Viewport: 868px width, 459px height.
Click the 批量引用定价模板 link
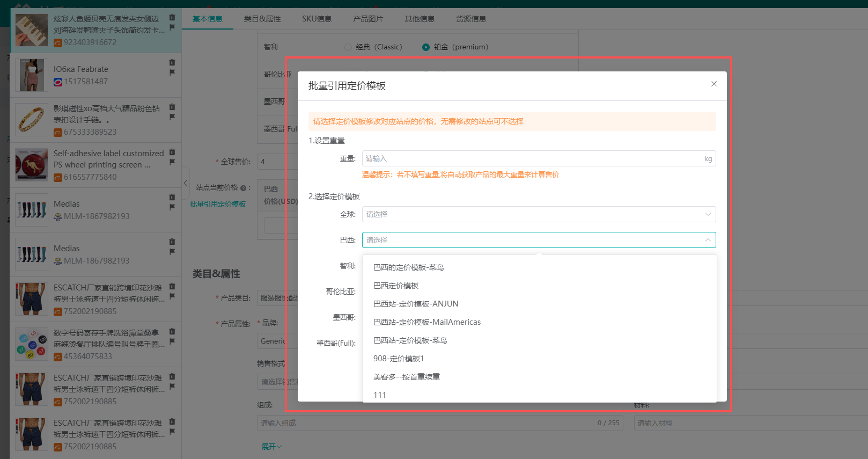coord(218,204)
